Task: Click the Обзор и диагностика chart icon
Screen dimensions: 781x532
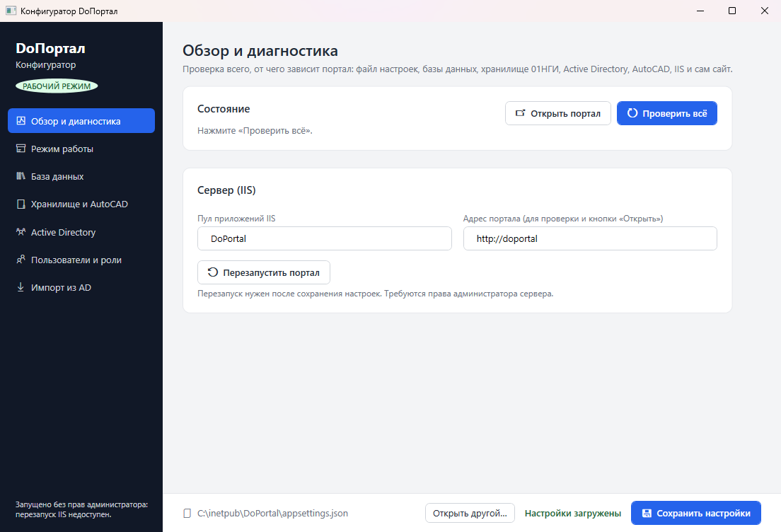Action: point(21,121)
